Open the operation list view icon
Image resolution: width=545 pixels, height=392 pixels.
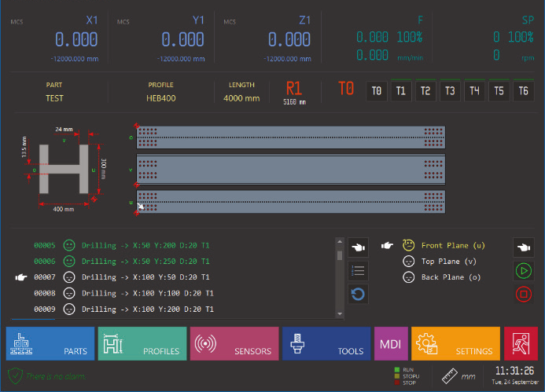359,271
